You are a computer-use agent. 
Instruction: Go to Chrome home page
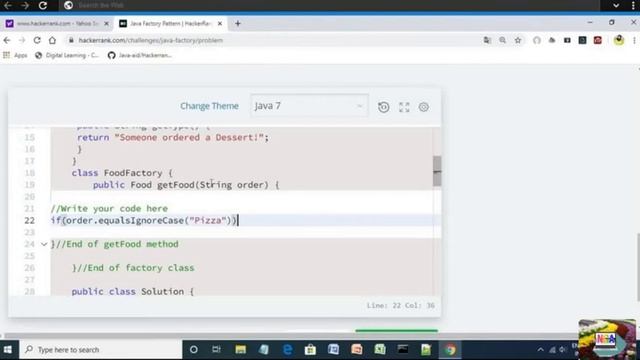click(x=52, y=40)
